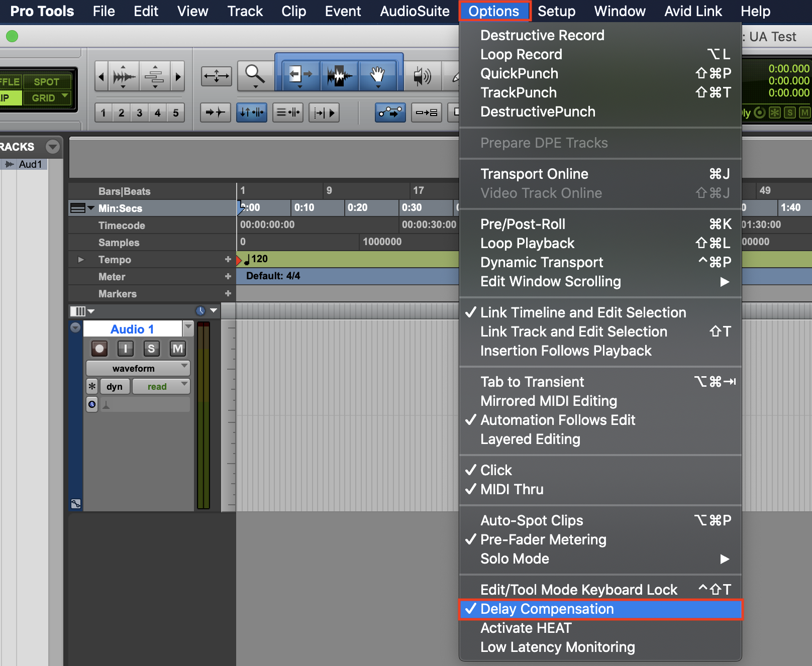
Task: Choose QuickPunch from Options menu
Action: (x=600, y=73)
